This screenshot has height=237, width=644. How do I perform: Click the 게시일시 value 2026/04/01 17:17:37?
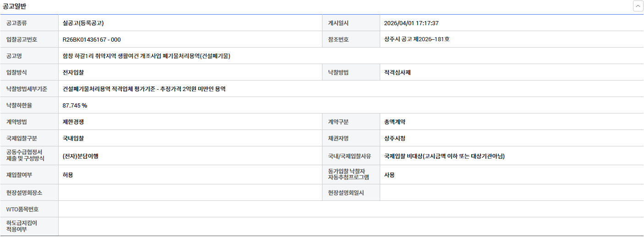(411, 23)
